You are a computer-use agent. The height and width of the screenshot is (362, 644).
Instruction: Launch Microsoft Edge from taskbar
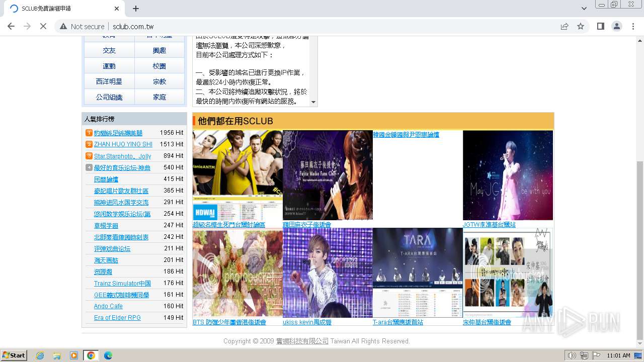[108, 355]
